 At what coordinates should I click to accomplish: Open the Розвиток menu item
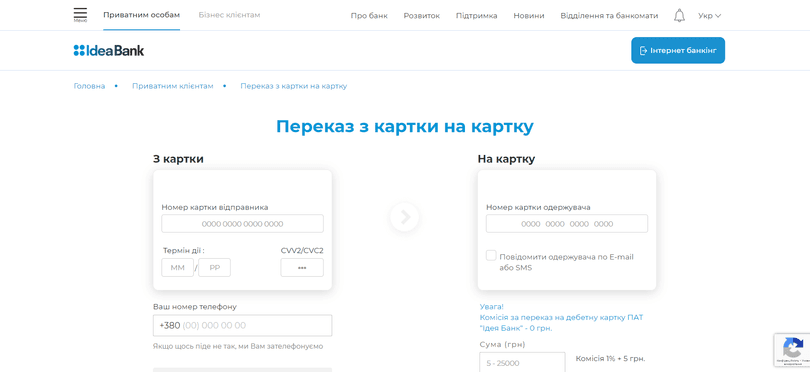point(422,16)
